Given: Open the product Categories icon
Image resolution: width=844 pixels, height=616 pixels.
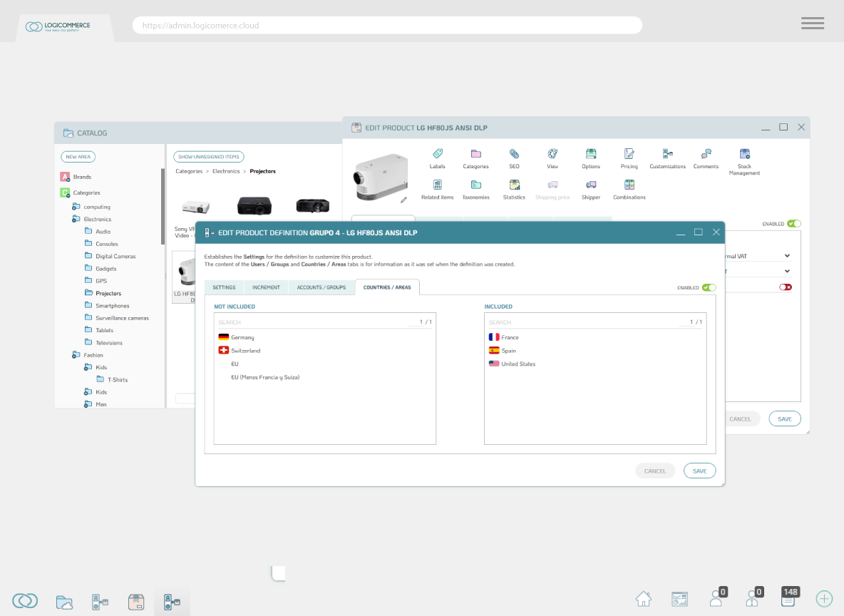Looking at the screenshot, I should [476, 158].
